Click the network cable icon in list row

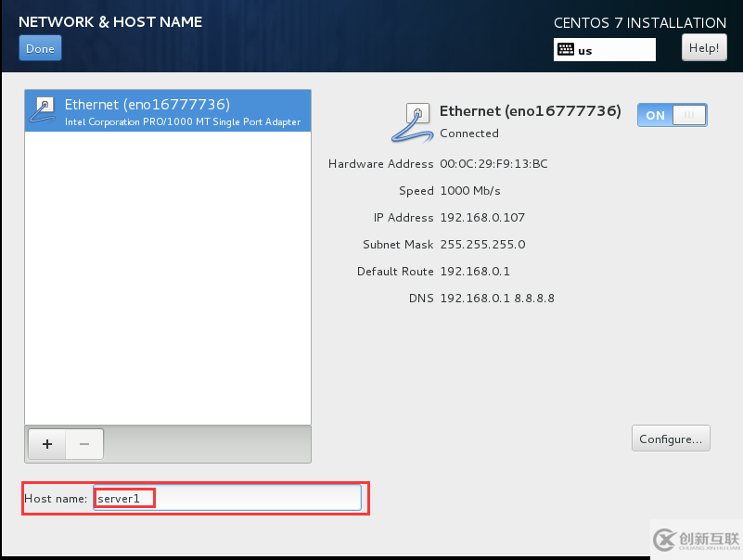coord(43,110)
